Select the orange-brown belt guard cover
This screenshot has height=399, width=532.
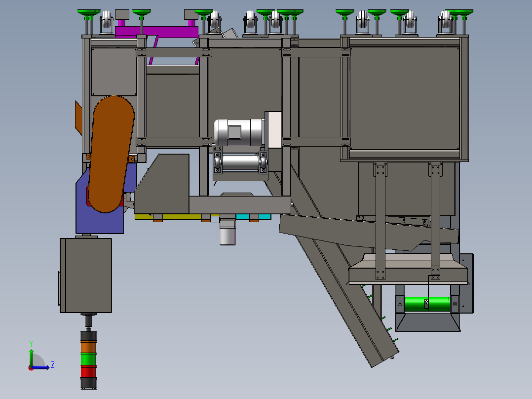coord(111,154)
